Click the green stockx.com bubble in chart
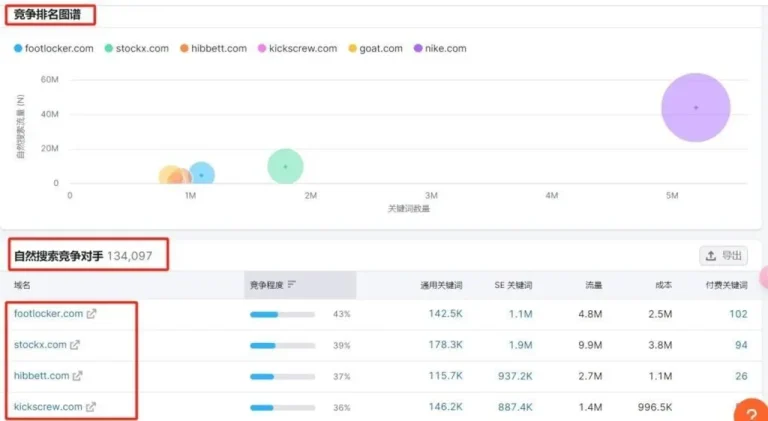 click(285, 167)
